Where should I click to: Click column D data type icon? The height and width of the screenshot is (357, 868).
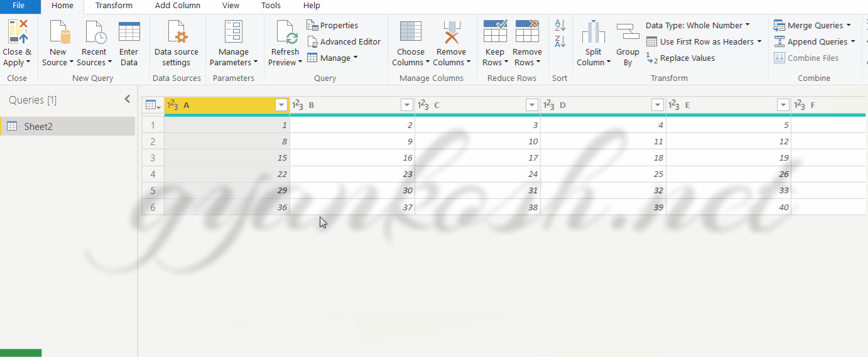(549, 105)
